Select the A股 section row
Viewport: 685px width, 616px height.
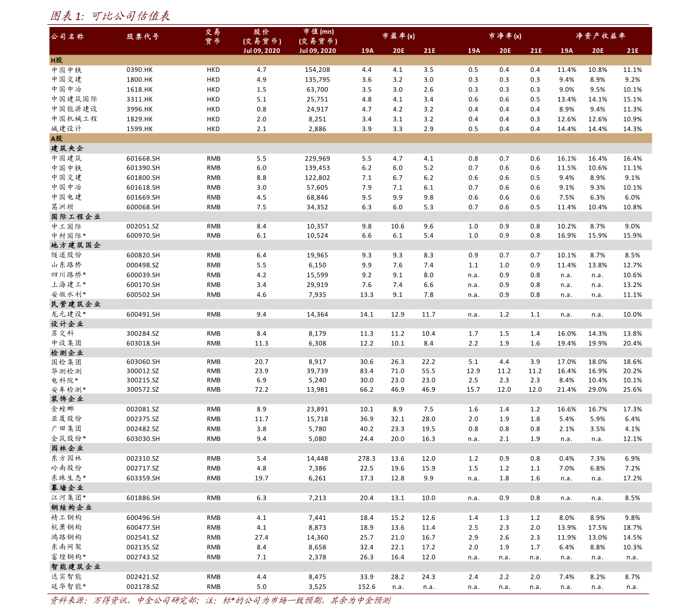pos(350,139)
